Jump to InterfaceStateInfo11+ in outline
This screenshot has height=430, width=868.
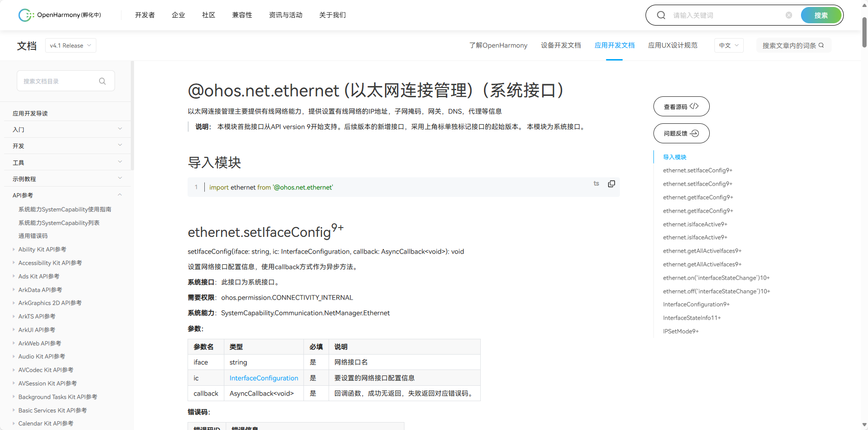(x=692, y=318)
